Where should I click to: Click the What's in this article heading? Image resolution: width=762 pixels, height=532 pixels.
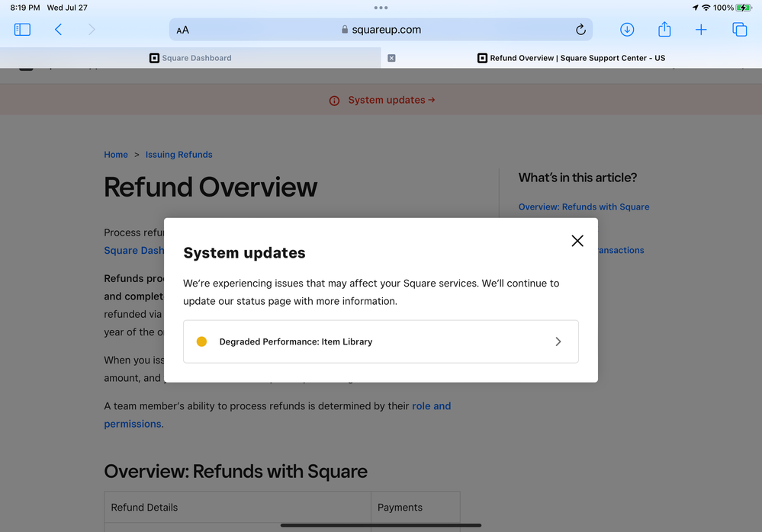coord(577,178)
